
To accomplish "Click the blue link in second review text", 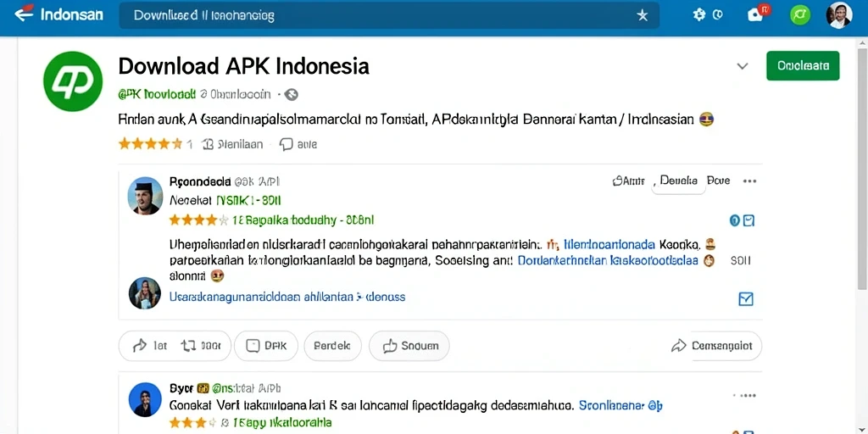I will click(620, 406).
